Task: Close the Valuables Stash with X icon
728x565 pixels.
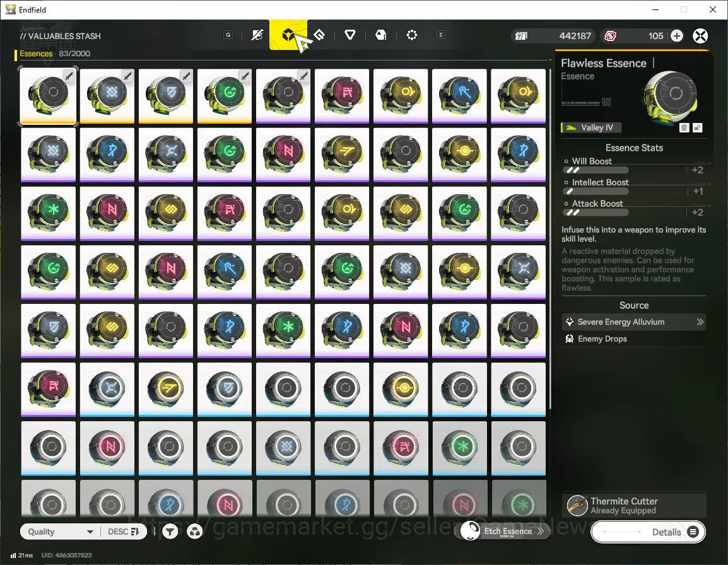Action: (x=700, y=36)
